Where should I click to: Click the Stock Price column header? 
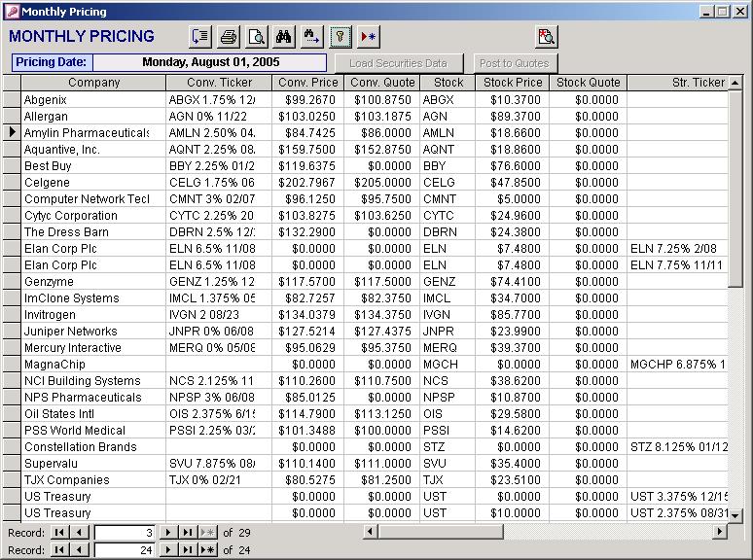[513, 83]
